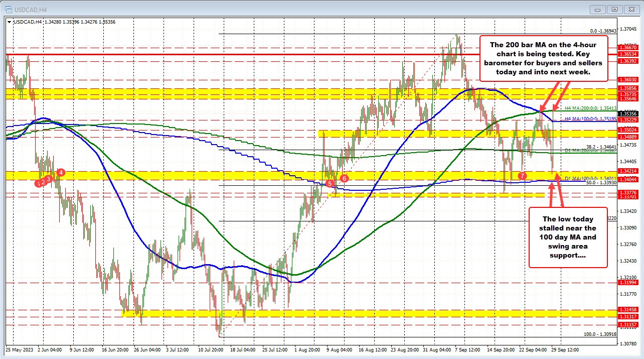Expand the OHLC data window arrow beside USDCAD,H4
This screenshot has width=644, height=359.
[9, 22]
